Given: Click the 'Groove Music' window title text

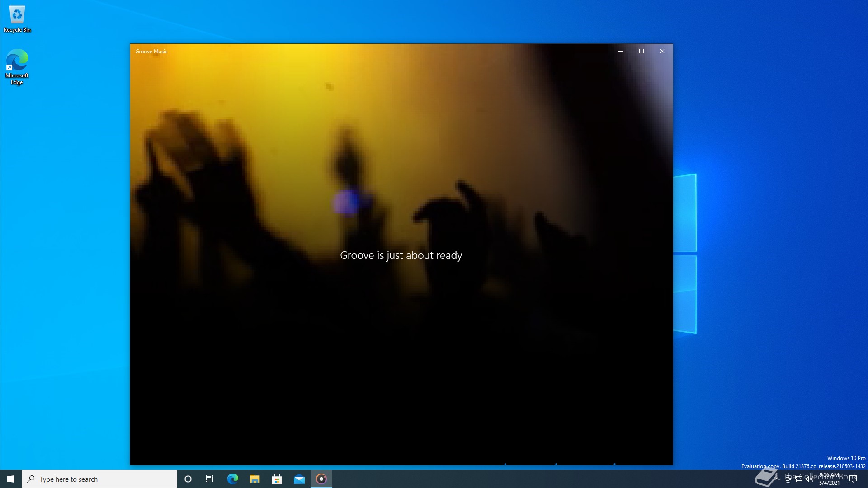Looking at the screenshot, I should pos(151,52).
